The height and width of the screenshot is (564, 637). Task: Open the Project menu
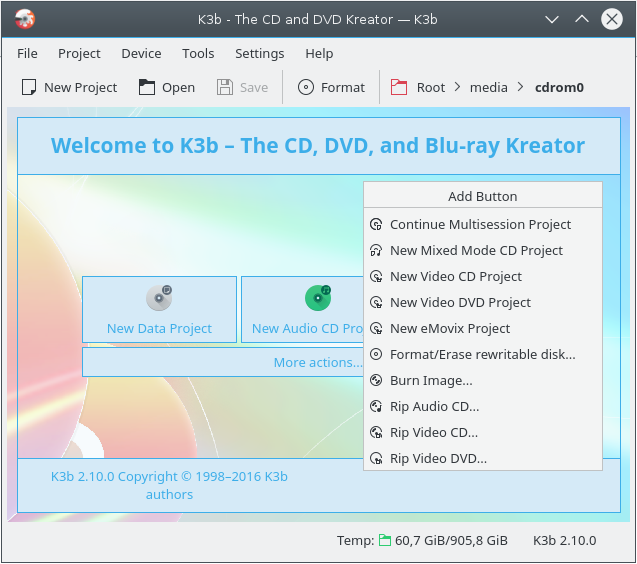pos(79,54)
